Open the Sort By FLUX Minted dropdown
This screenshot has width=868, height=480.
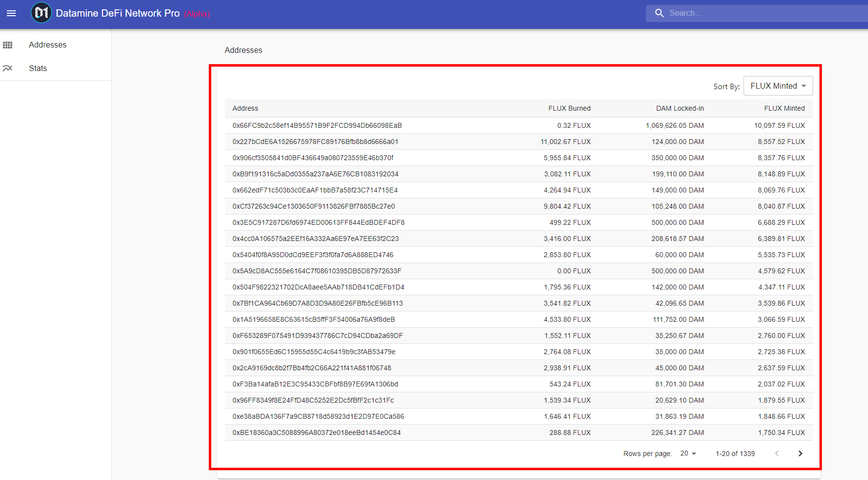[x=778, y=86]
